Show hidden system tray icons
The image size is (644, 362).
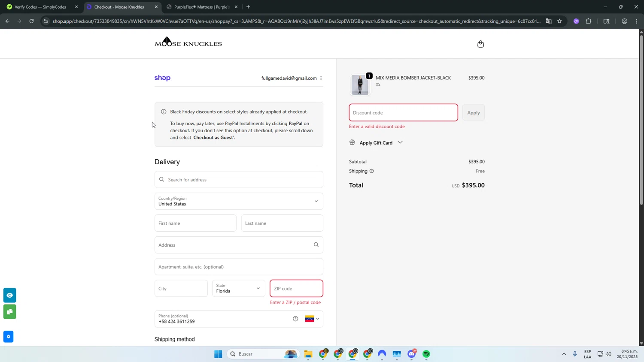click(564, 354)
